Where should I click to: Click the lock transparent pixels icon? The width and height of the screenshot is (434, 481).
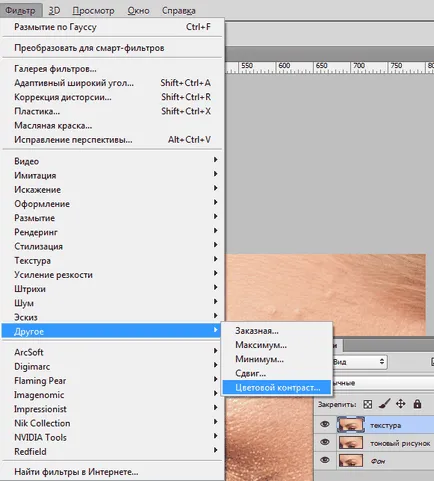coord(367,404)
